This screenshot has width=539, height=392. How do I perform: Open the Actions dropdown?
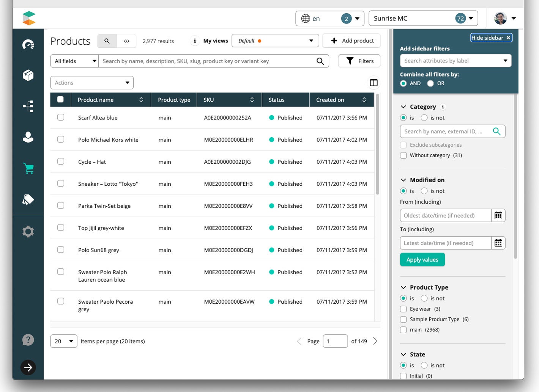click(92, 83)
